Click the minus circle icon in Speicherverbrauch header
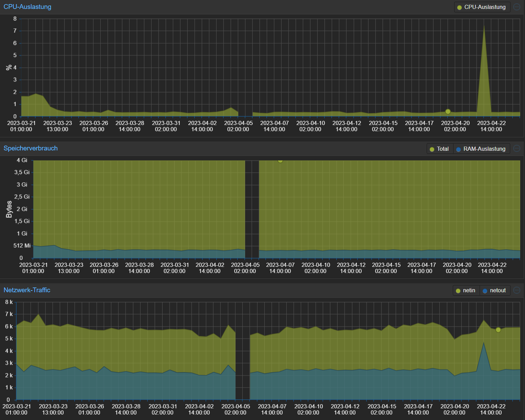This screenshot has width=525, height=420. [516, 148]
